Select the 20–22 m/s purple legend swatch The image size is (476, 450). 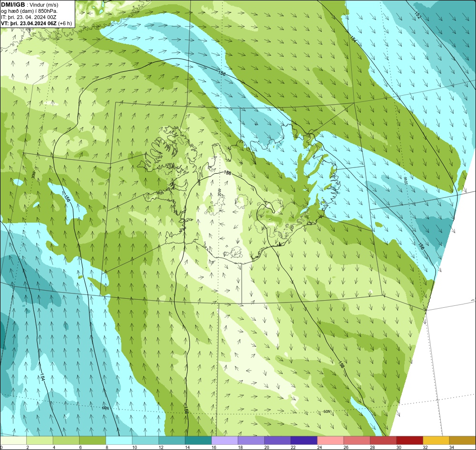click(x=278, y=440)
